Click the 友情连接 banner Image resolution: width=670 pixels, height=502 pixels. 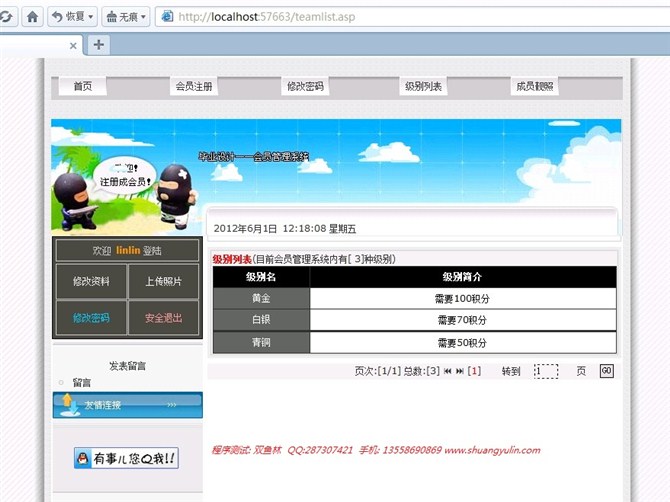(x=127, y=405)
